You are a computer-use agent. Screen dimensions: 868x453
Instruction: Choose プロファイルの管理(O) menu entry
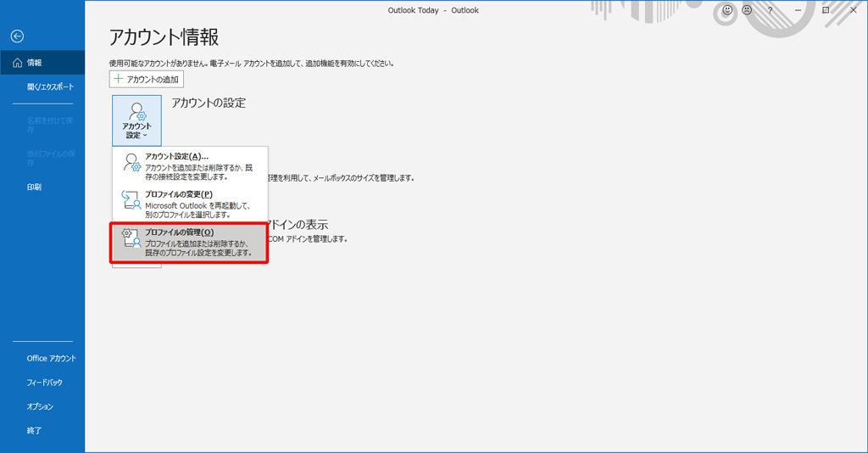tap(189, 243)
